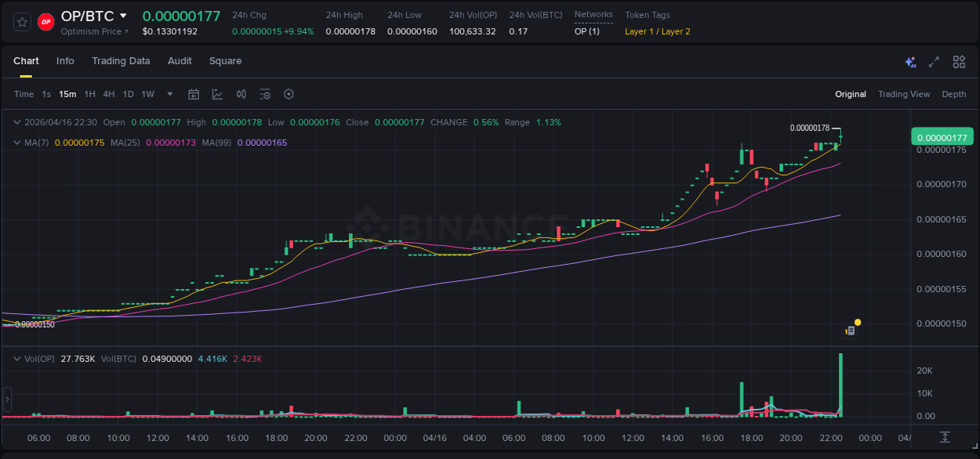Click the 24h High value 0.00000178
The width and height of the screenshot is (980, 459).
click(350, 31)
